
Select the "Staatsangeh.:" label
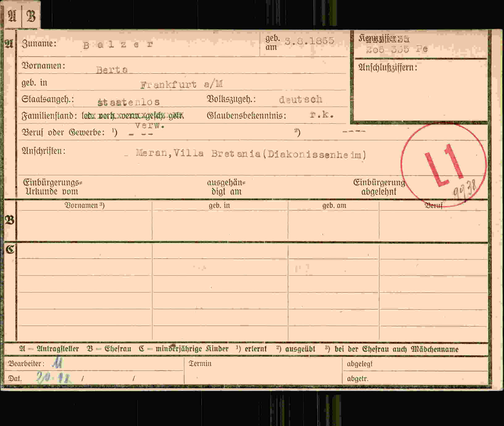pyautogui.click(x=48, y=99)
